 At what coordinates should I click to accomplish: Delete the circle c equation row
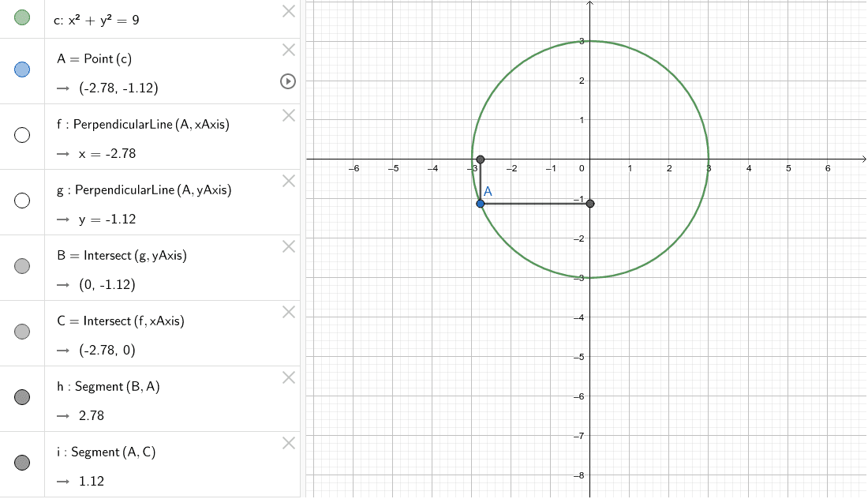click(289, 11)
